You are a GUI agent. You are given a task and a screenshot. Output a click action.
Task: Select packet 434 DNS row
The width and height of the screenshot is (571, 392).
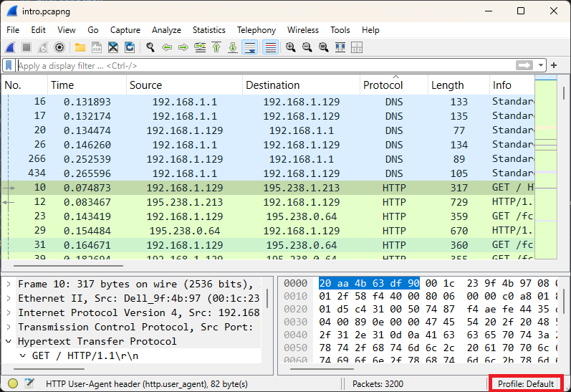point(268,173)
